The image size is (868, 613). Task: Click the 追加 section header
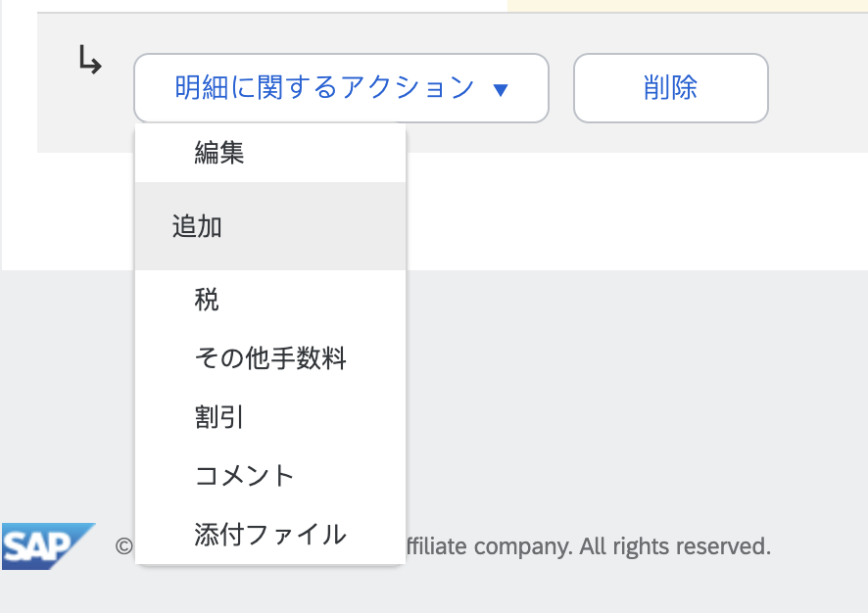[x=197, y=226]
